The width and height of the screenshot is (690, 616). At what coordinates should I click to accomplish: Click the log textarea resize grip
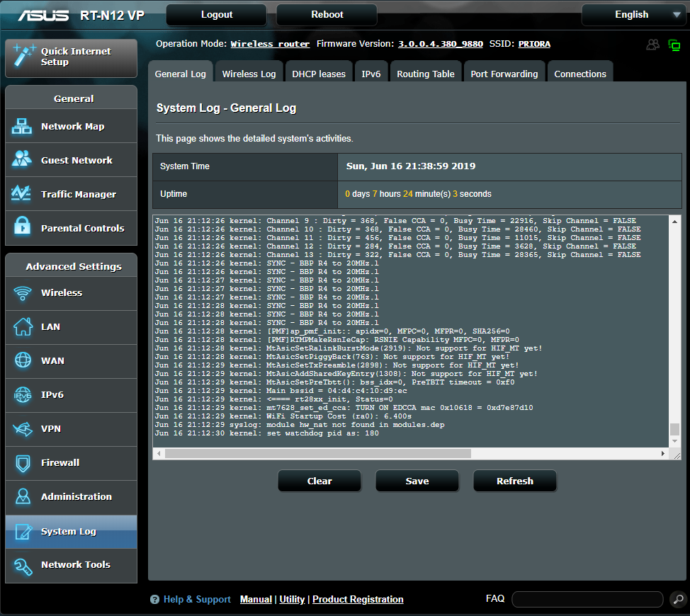click(x=677, y=456)
